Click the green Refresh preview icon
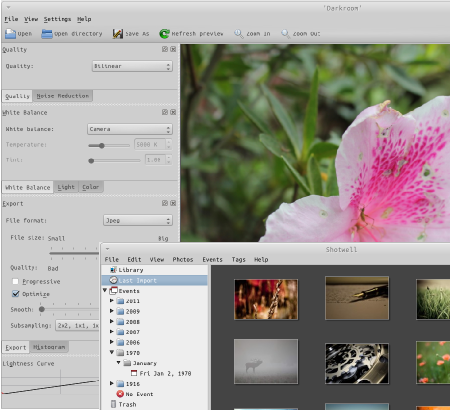This screenshot has height=410, width=450. tap(164, 34)
